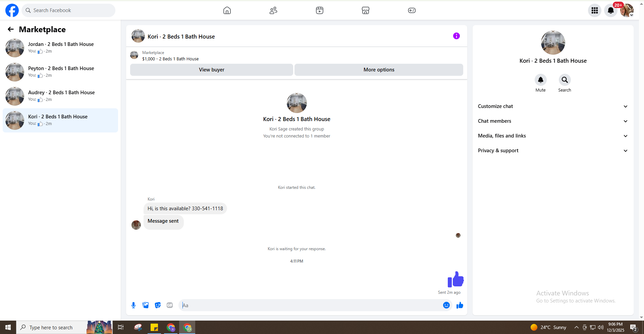Open the Marketplace storefront icon in top navigation

[x=366, y=10]
